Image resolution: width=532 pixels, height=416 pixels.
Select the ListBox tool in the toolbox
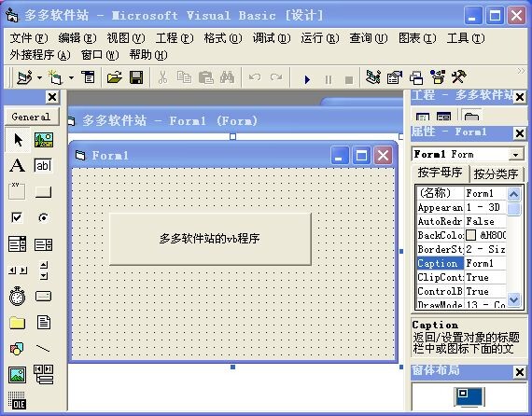click(43, 244)
